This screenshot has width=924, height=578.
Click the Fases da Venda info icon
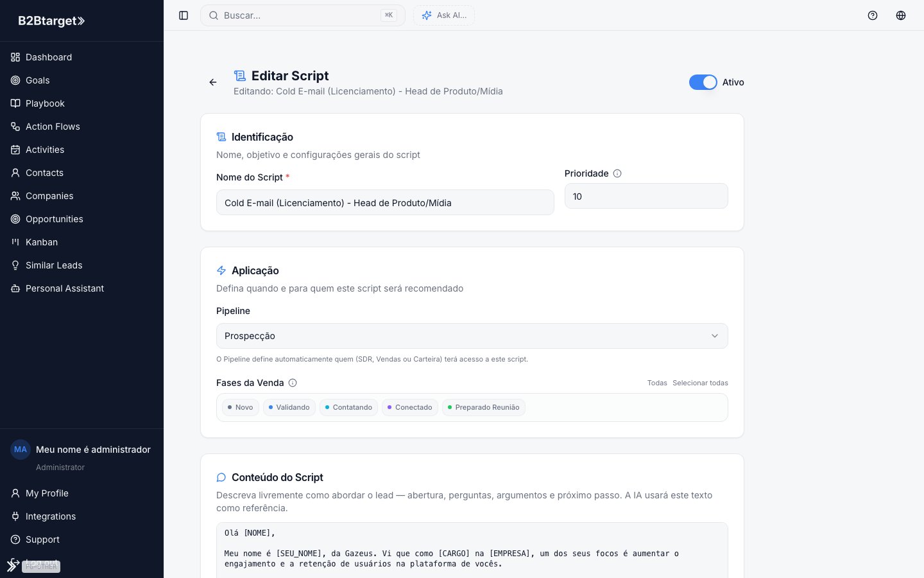coord(293,383)
